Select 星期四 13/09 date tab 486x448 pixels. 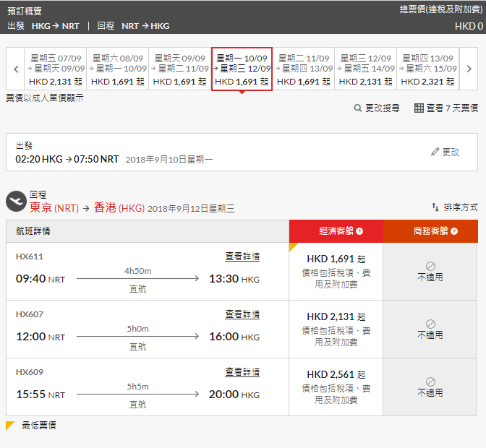click(x=427, y=69)
